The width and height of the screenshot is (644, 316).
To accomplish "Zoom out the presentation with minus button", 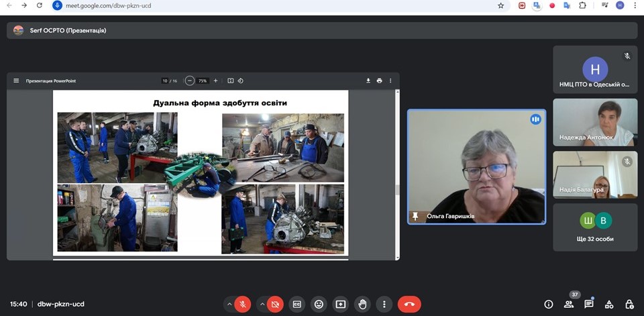I will 190,81.
